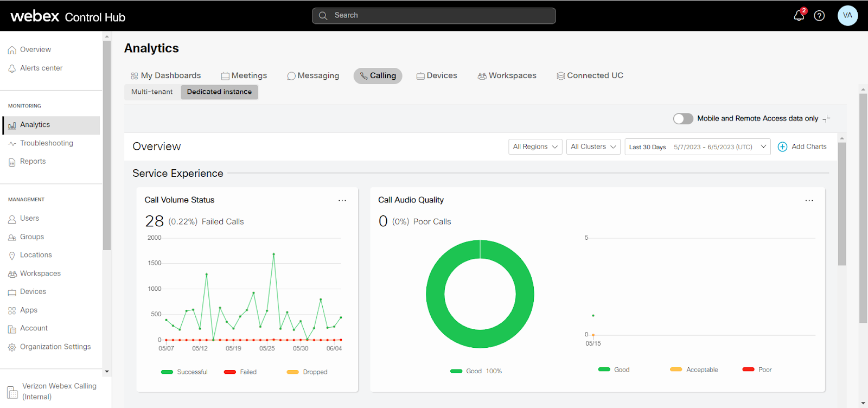Open the VA user avatar menu
The image size is (868, 408).
(847, 15)
